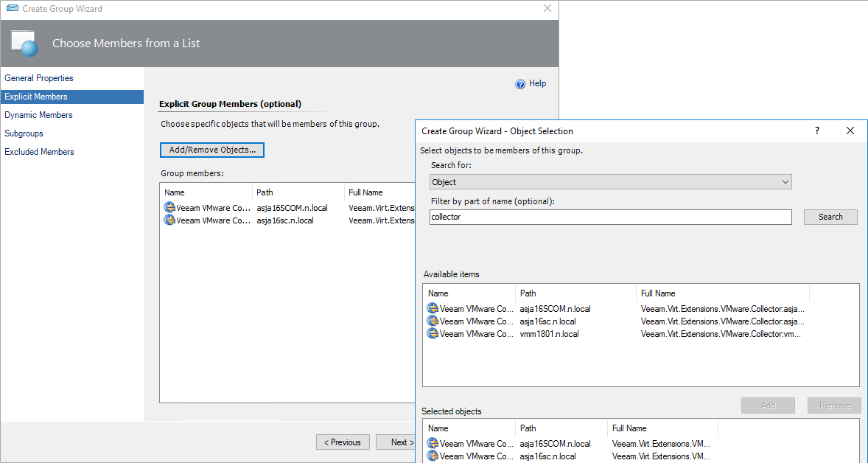Click Veeam icon for asja16sc.n.local in Selected objects
Image resolution: width=868 pixels, height=463 pixels.
tap(433, 456)
